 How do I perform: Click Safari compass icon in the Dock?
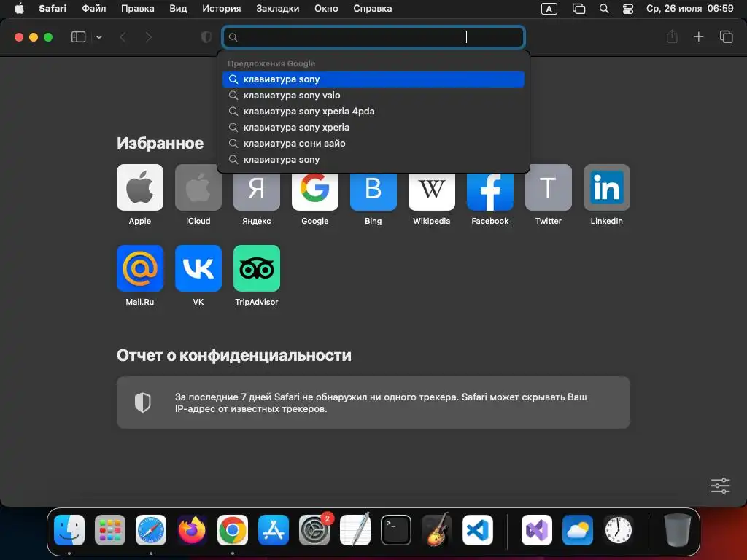click(x=151, y=529)
